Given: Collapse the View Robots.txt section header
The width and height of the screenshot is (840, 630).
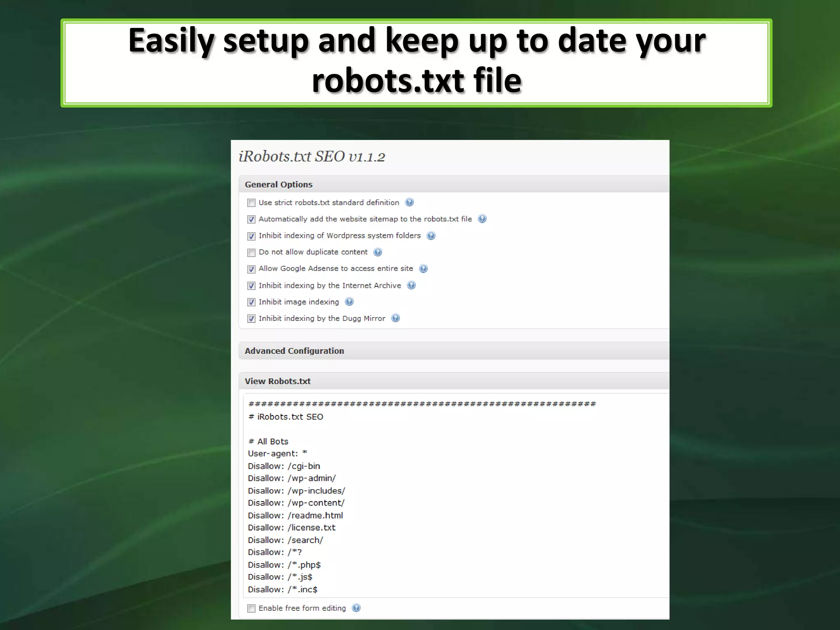Looking at the screenshot, I should pyautogui.click(x=454, y=381).
